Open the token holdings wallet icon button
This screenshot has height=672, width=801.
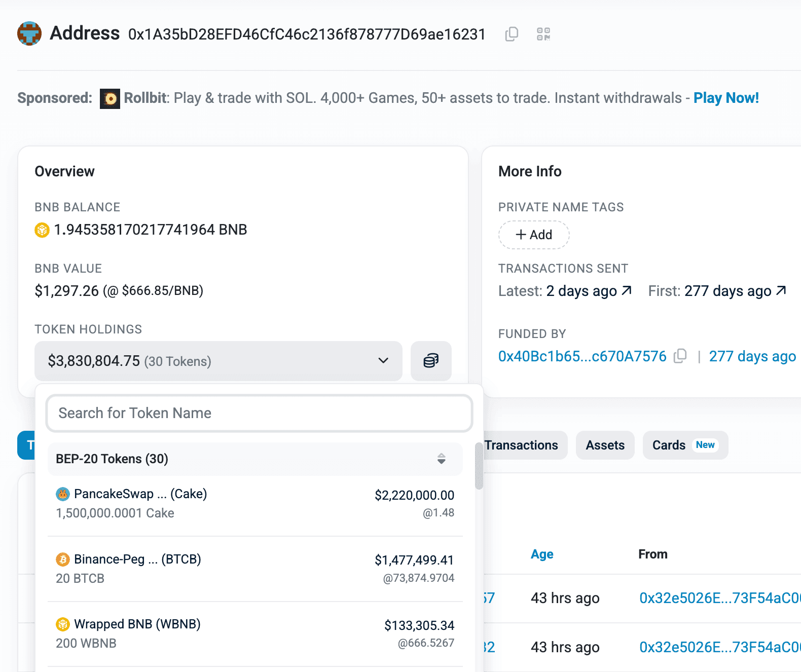tap(430, 361)
